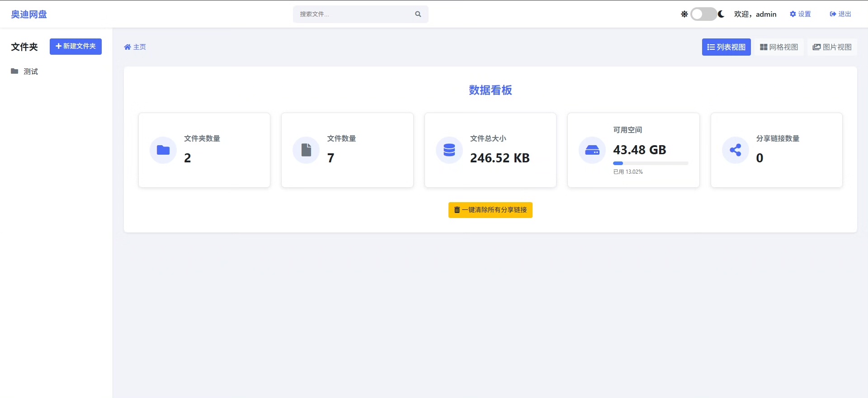Click the 奥迪网盘 logo link

click(29, 14)
